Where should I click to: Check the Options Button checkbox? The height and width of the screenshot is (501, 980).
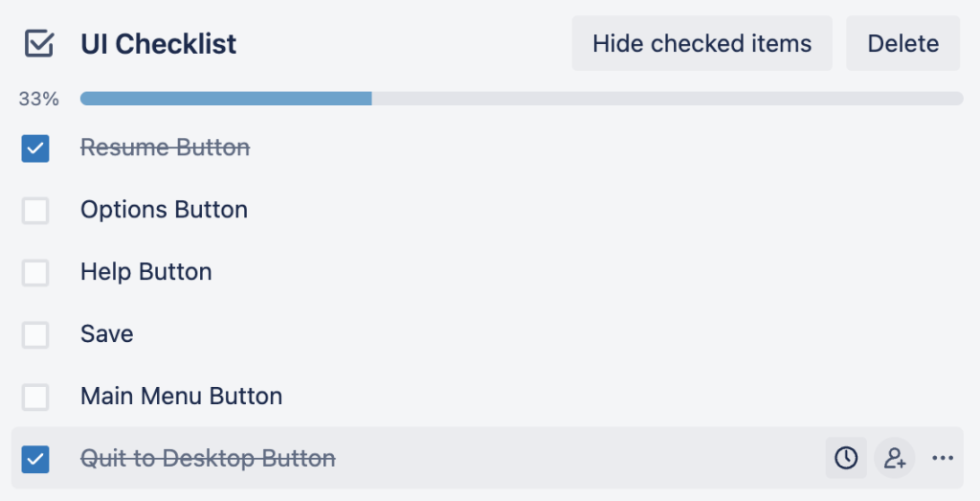35,211
